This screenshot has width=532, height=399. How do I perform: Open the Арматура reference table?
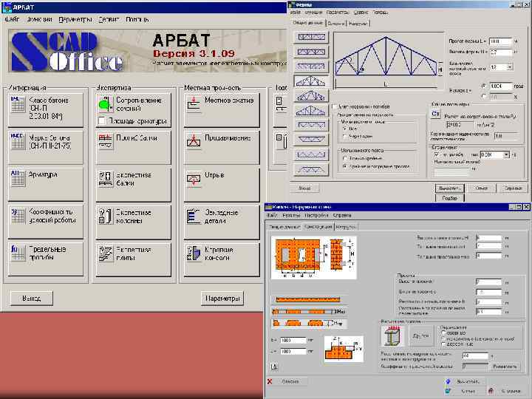coord(46,184)
